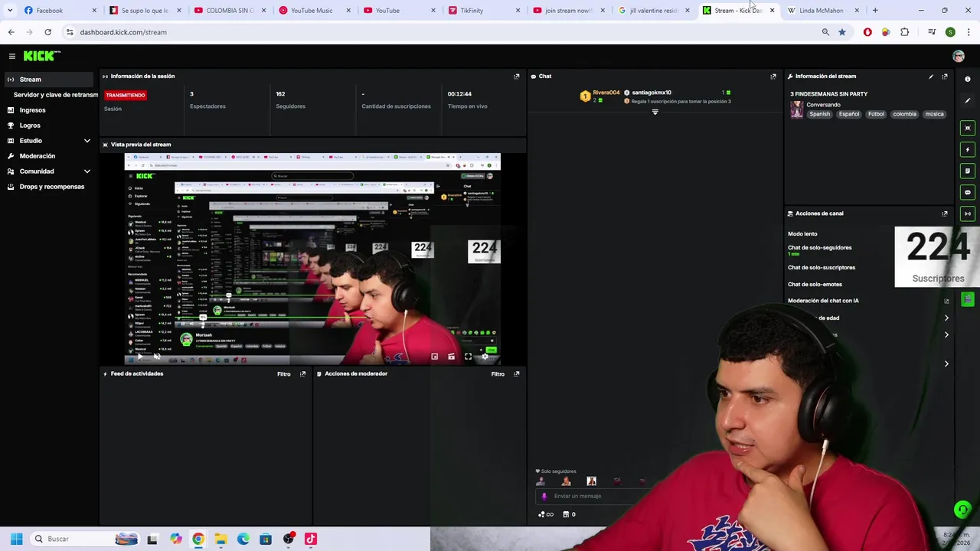Click the lightning bolt icon in right sidebar
The height and width of the screenshot is (551, 980).
(968, 149)
